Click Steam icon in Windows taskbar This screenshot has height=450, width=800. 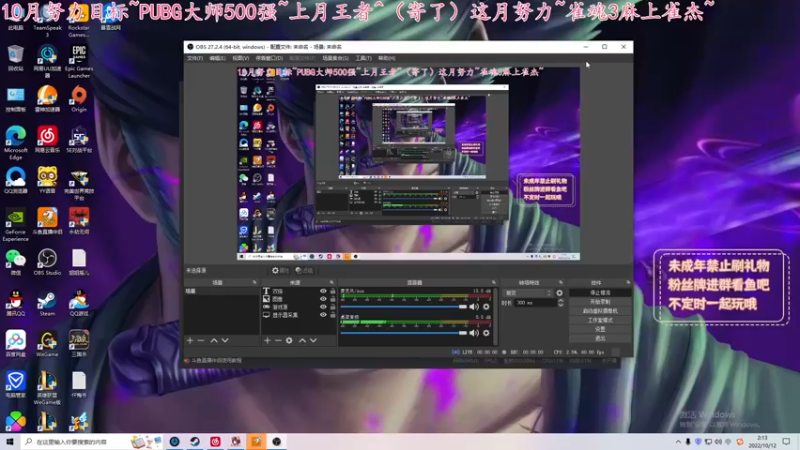(195, 441)
